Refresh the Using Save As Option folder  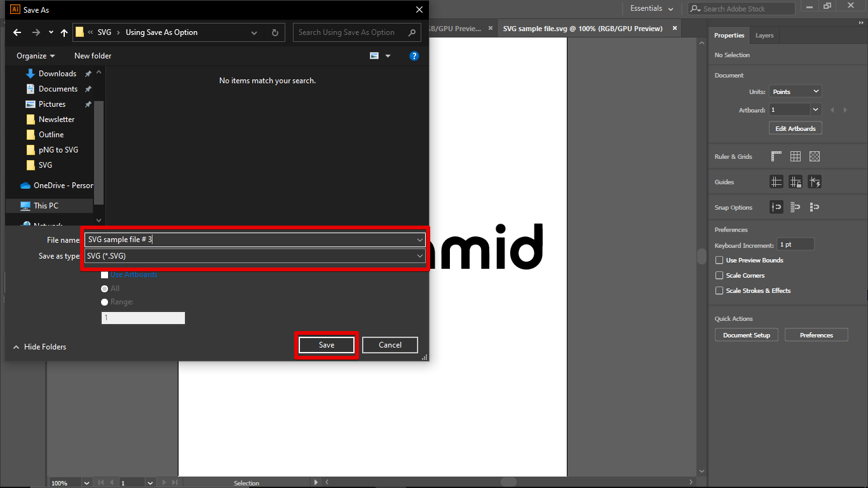275,32
